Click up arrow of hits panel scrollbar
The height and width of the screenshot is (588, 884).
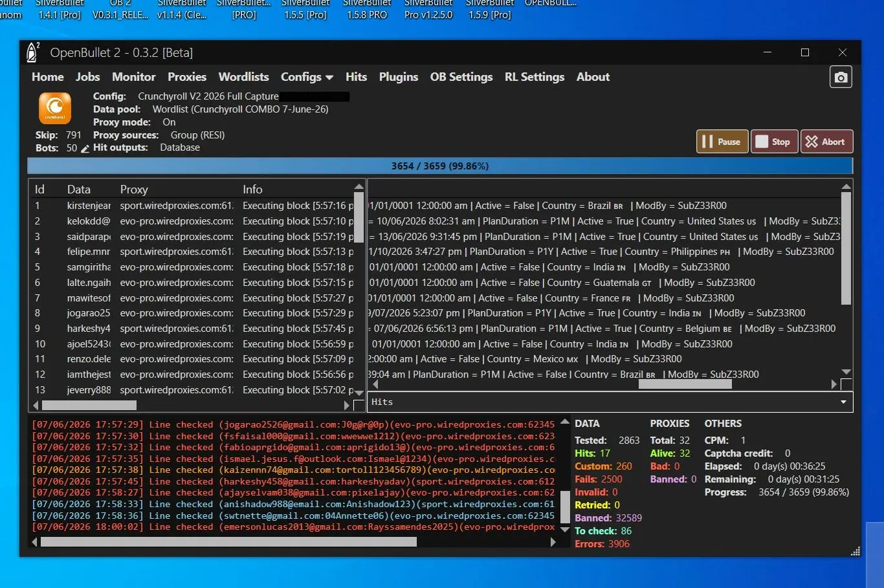point(846,187)
